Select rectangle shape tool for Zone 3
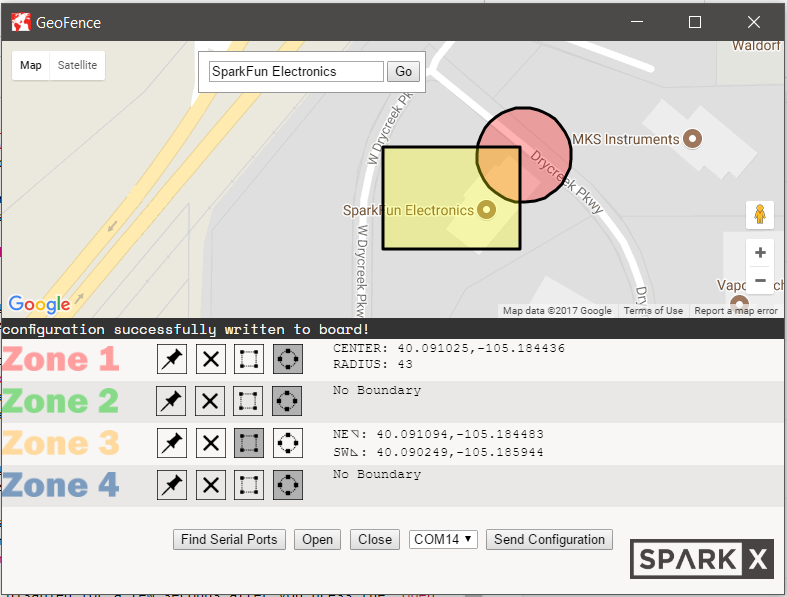This screenshot has width=787, height=597. (249, 443)
